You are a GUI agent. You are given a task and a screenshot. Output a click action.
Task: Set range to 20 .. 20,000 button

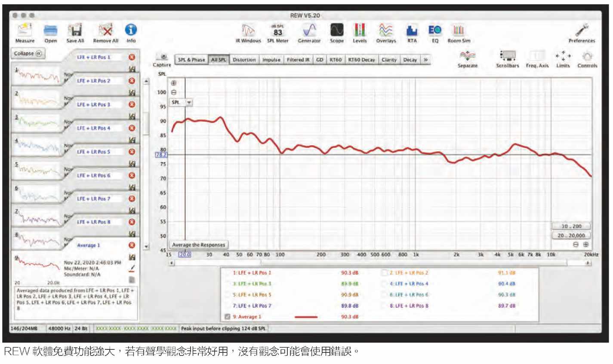(x=571, y=236)
